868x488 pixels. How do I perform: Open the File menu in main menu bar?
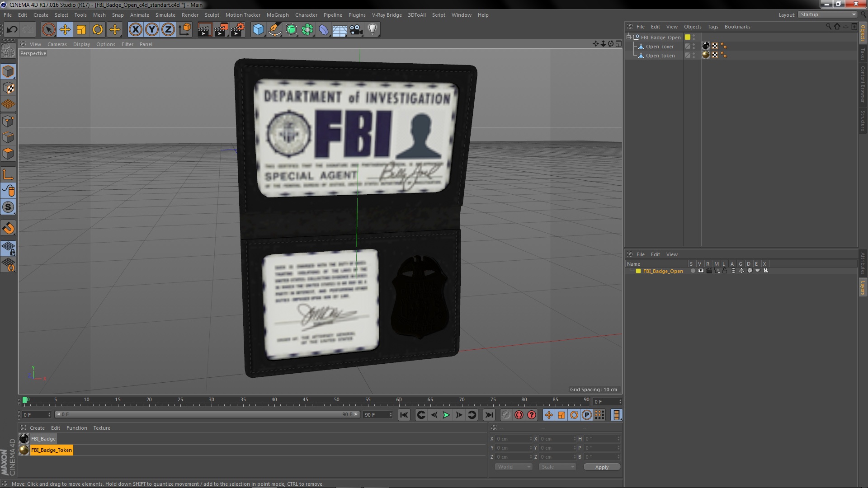coord(8,15)
